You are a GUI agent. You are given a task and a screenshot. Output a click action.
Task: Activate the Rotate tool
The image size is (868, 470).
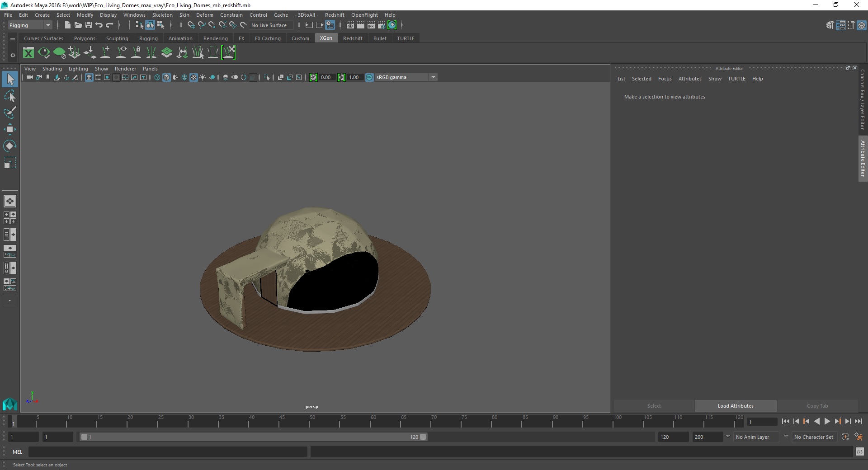(9, 146)
